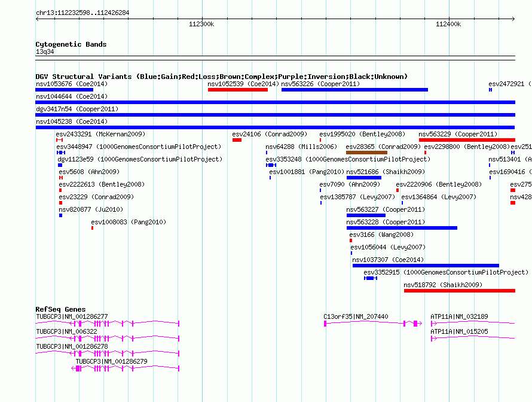This screenshot has width=532, height=402.
Task: Click the blue nsv521686 (Shaikh2009) bar
Action: [363, 178]
